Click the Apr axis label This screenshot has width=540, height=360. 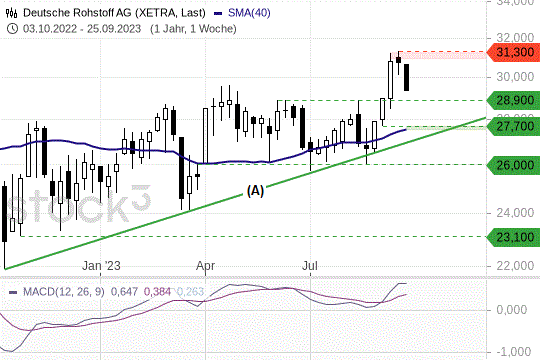(x=206, y=266)
